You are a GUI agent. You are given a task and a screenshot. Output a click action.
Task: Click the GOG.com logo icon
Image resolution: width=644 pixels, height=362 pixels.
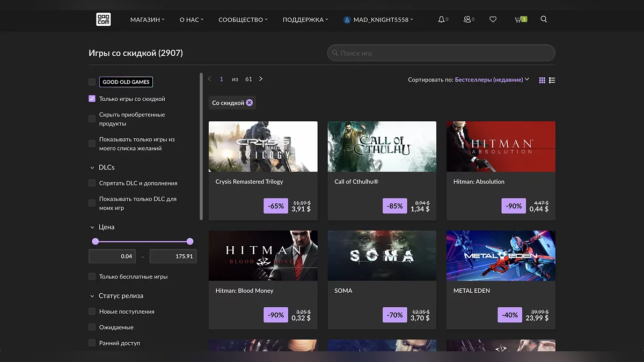103,19
